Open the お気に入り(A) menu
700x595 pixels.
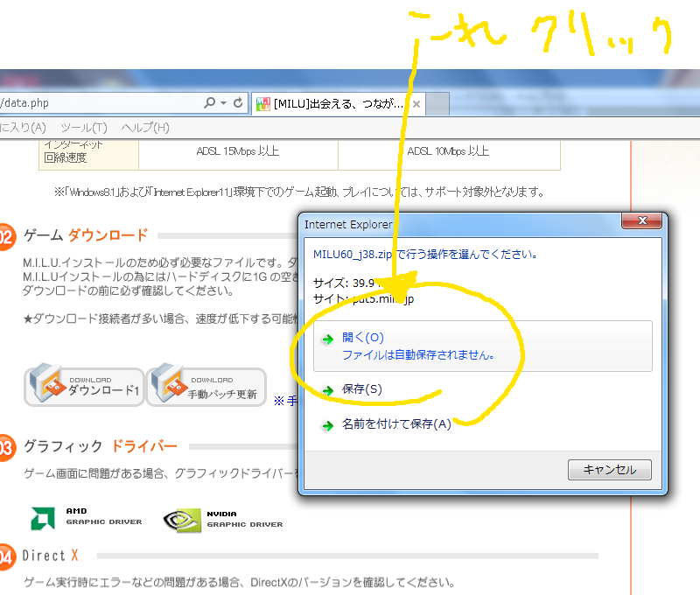tap(23, 128)
